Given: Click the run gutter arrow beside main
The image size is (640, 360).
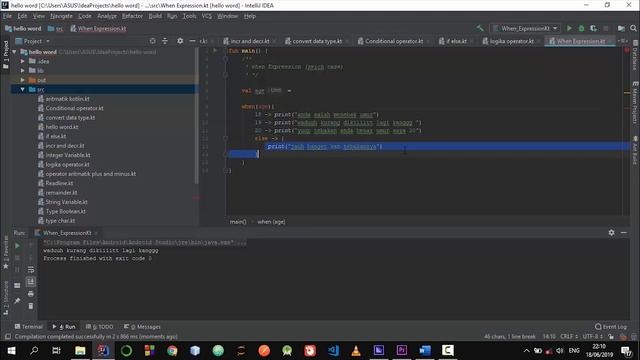Looking at the screenshot, I should [215, 51].
